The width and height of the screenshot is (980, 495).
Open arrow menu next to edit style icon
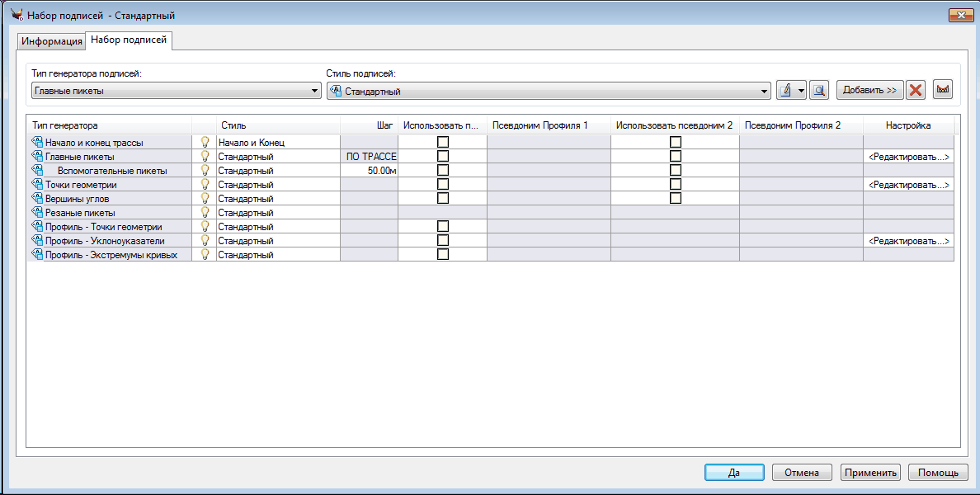point(800,91)
